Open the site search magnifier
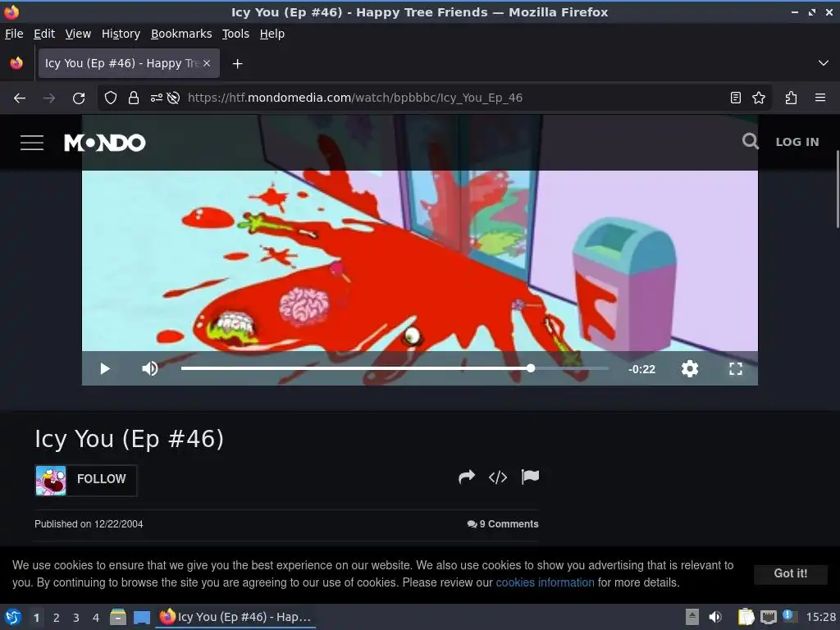 [x=750, y=141]
